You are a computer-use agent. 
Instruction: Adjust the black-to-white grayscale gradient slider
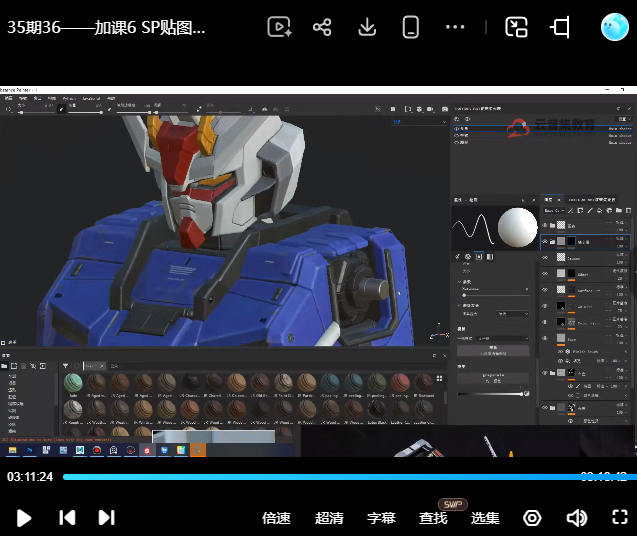pos(490,394)
